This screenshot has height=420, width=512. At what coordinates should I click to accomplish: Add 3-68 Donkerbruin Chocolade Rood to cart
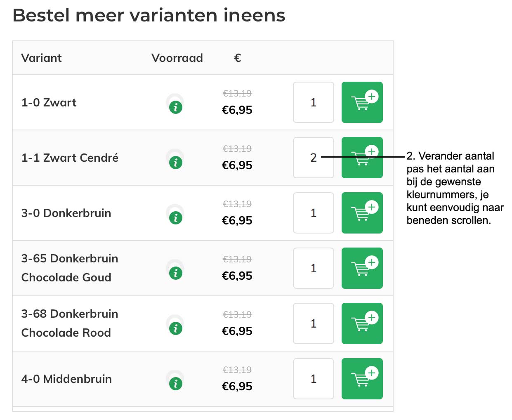click(x=362, y=323)
